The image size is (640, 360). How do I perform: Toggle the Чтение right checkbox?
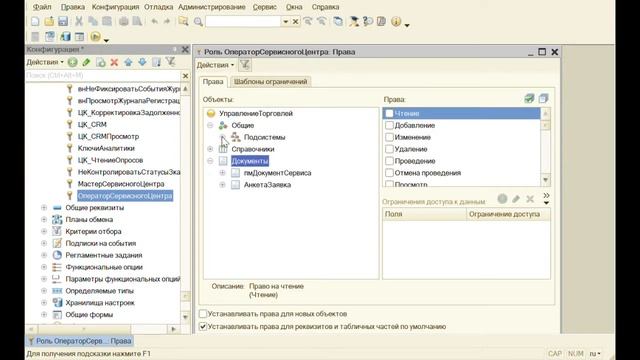(x=389, y=113)
